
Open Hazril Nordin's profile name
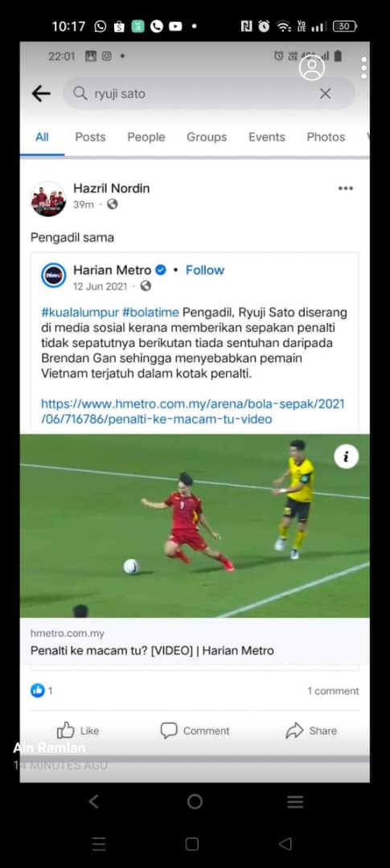click(x=111, y=188)
